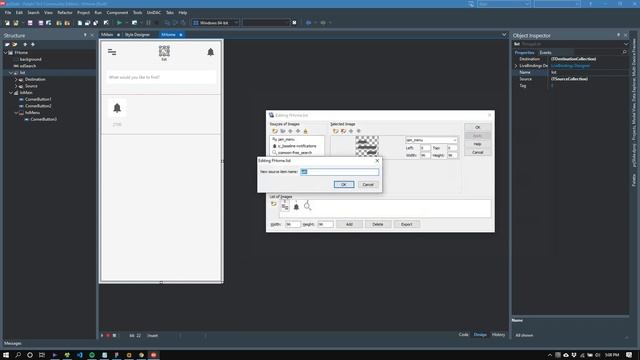The height and width of the screenshot is (360, 640).
Task: Click the taskbar search icon
Action: [18, 355]
